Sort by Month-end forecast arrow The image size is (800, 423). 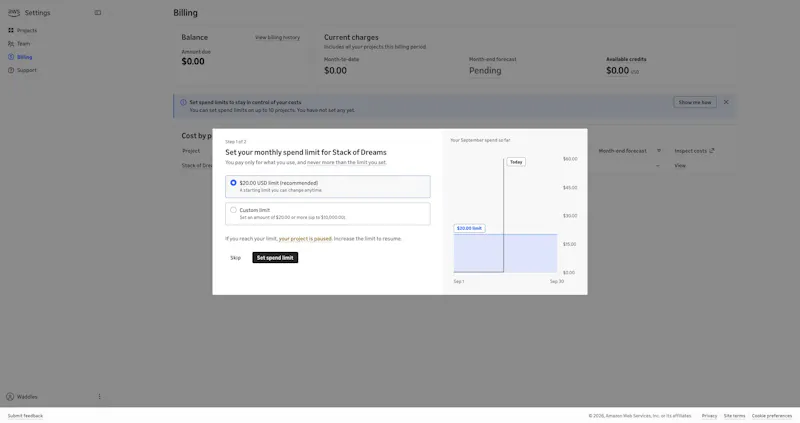point(659,151)
